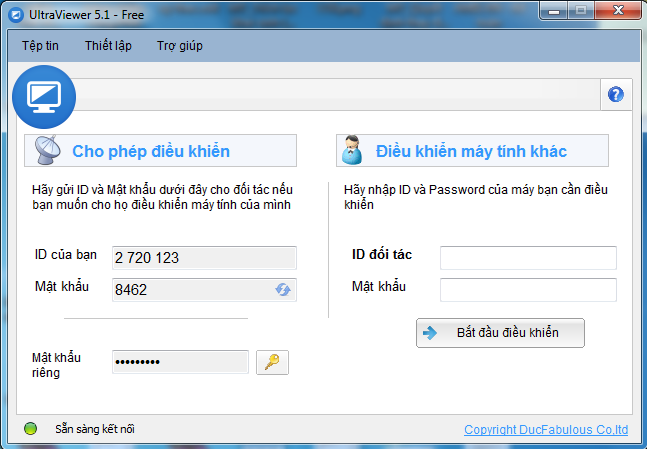Viewport: 647px width, 449px height.
Task: Focus the ID đối tác input field
Action: click(528, 258)
